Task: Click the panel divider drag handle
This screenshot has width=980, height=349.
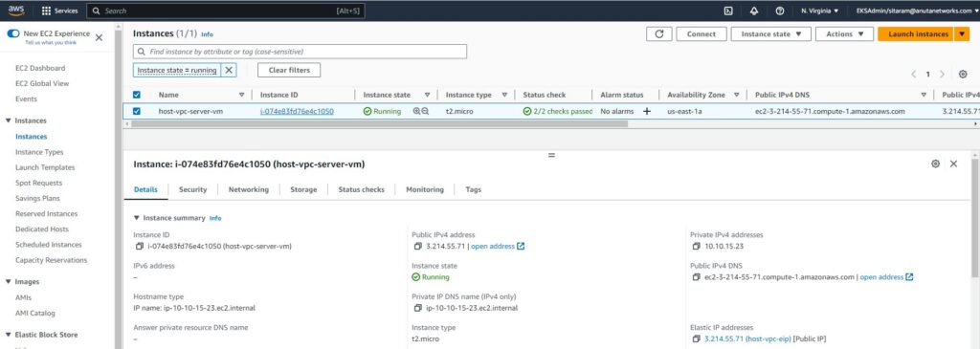Action: pos(551,155)
